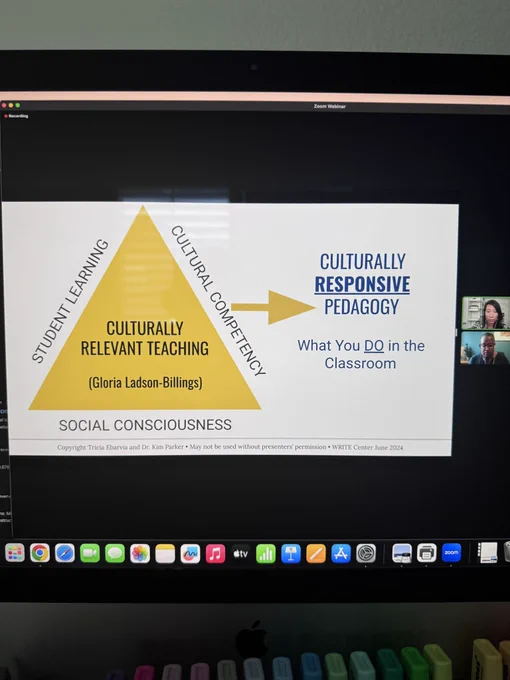
Task: Click the Zoom Webinar window title
Action: point(330,106)
